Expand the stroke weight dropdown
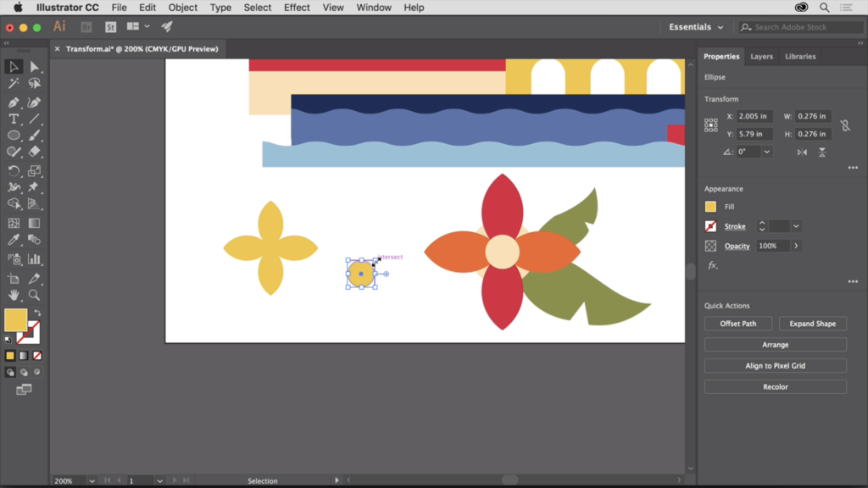The width and height of the screenshot is (868, 488). (x=796, y=226)
